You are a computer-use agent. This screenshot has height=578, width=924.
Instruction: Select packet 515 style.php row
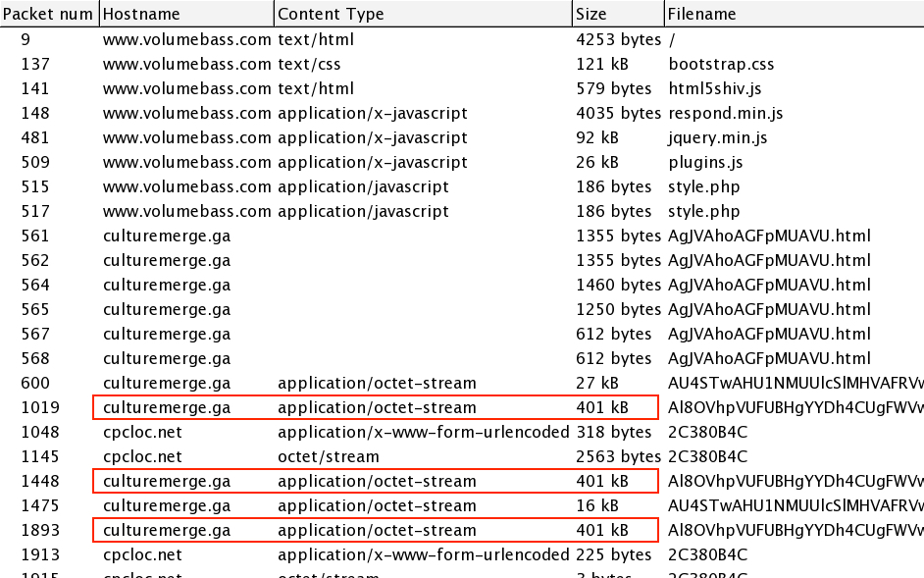click(392, 187)
